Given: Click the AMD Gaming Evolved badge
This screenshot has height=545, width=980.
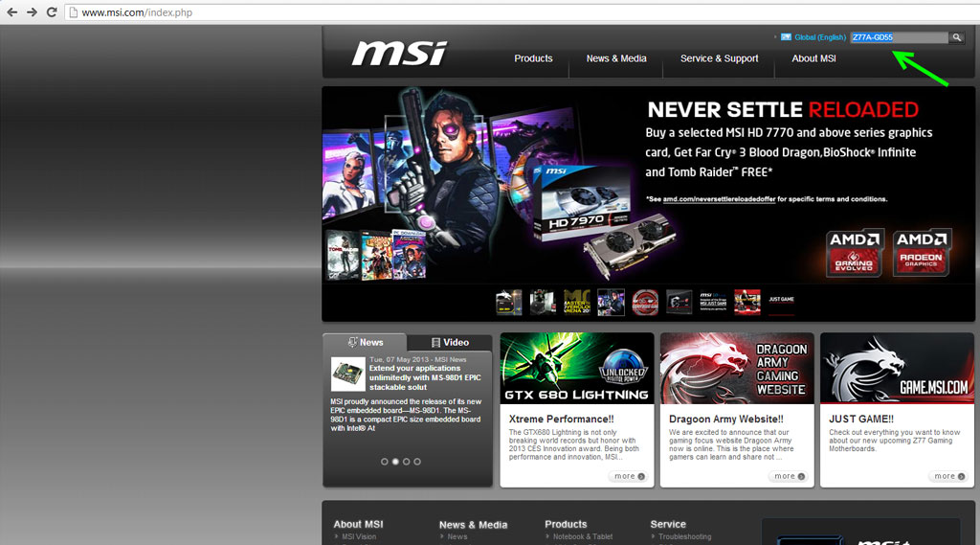Looking at the screenshot, I should [855, 253].
